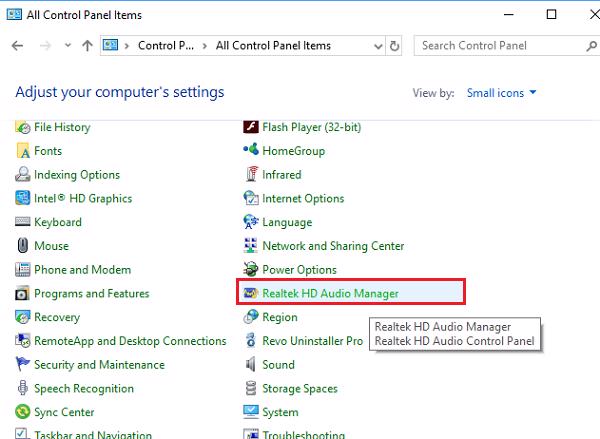Expand the address bar history dropdown
This screenshot has height=439, width=600.
coord(378,46)
